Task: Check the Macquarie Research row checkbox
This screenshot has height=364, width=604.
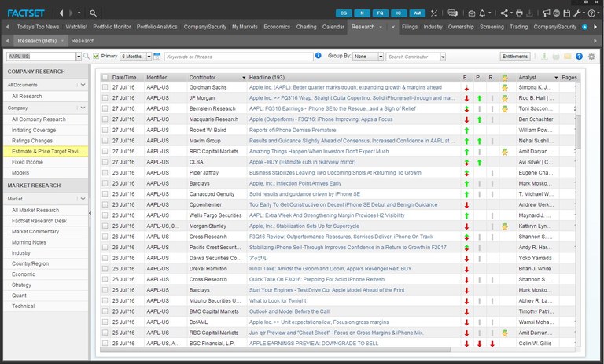Action: 105,119
